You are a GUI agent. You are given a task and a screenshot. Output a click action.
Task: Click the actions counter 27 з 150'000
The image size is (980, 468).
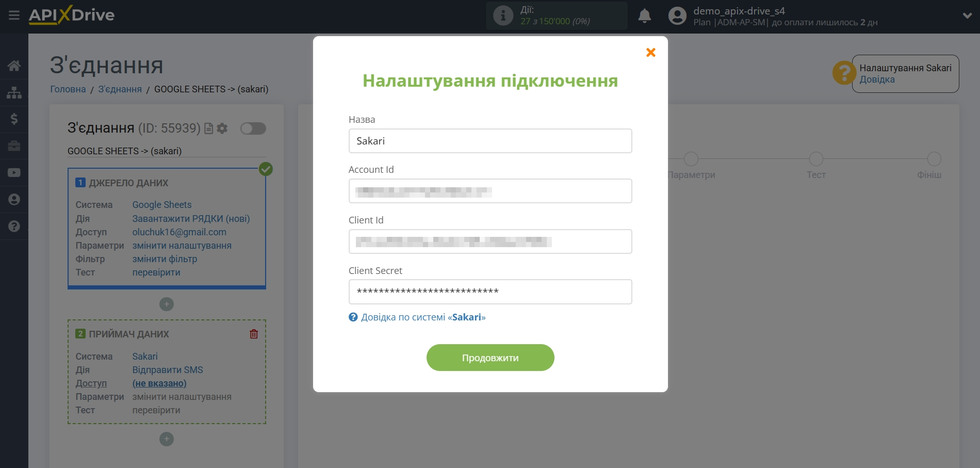tap(555, 21)
